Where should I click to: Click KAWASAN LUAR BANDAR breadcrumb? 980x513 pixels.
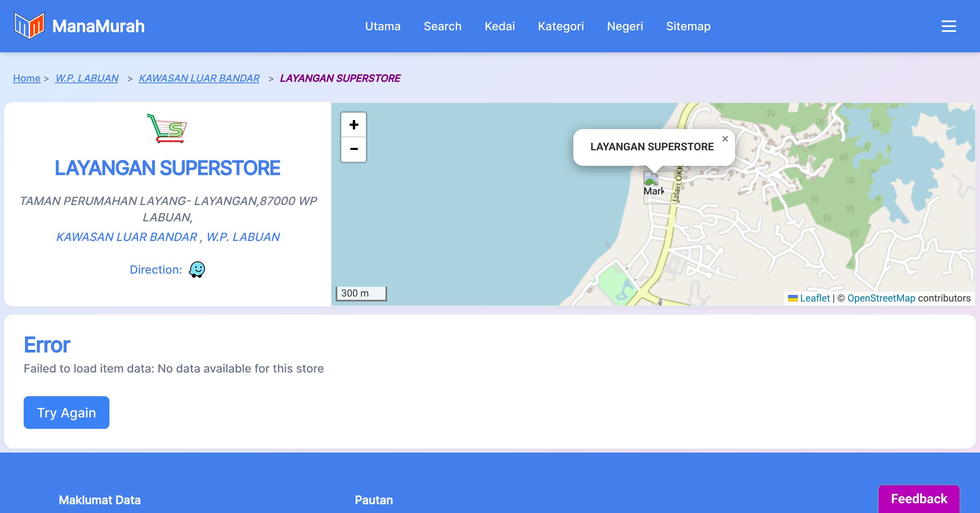point(199,78)
